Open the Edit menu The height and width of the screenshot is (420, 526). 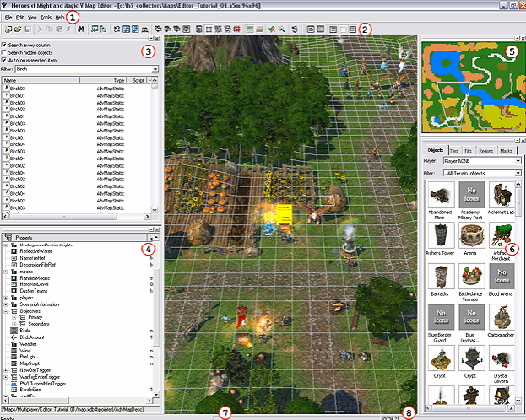click(19, 18)
